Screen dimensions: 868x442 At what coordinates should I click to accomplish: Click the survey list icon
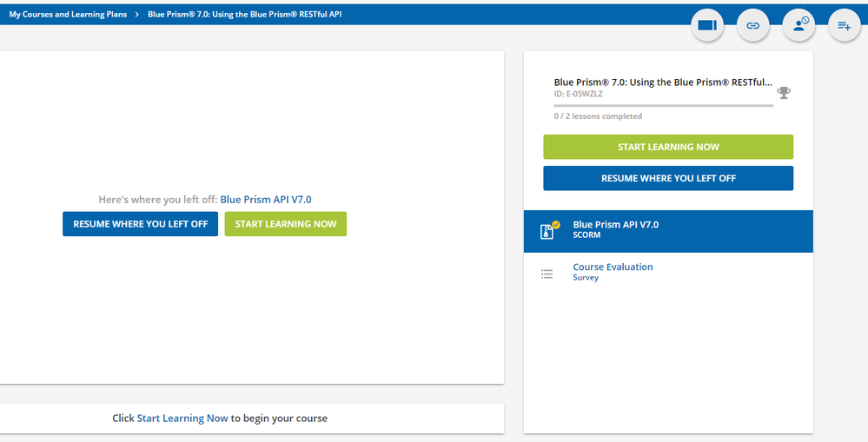click(547, 274)
